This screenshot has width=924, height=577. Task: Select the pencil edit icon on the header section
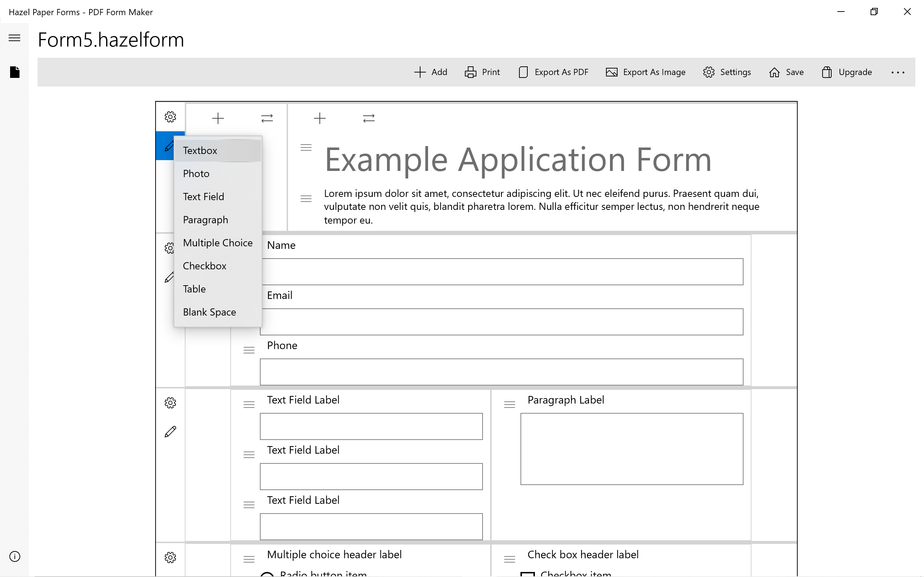coord(170,145)
